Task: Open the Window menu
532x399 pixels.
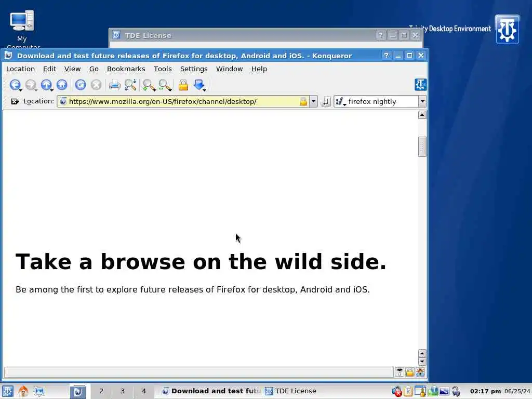Action: pos(229,69)
